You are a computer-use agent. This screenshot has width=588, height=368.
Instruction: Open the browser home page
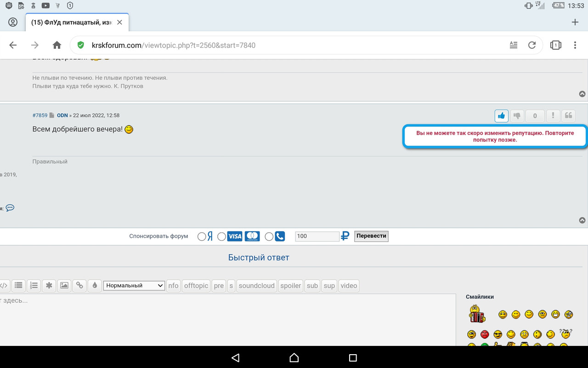57,45
